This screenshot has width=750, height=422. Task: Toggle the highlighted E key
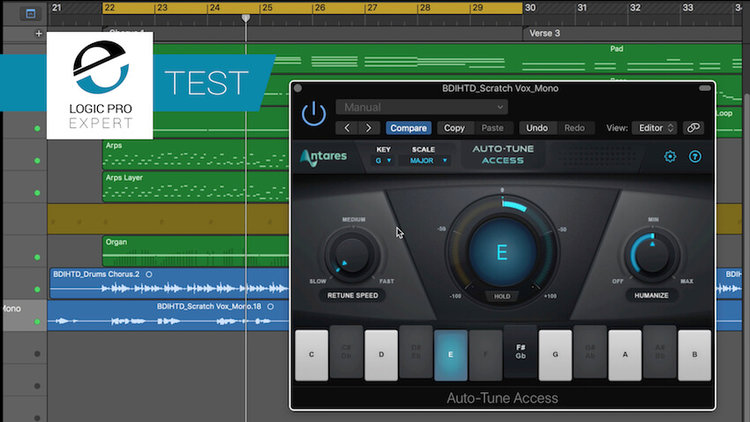click(x=451, y=355)
